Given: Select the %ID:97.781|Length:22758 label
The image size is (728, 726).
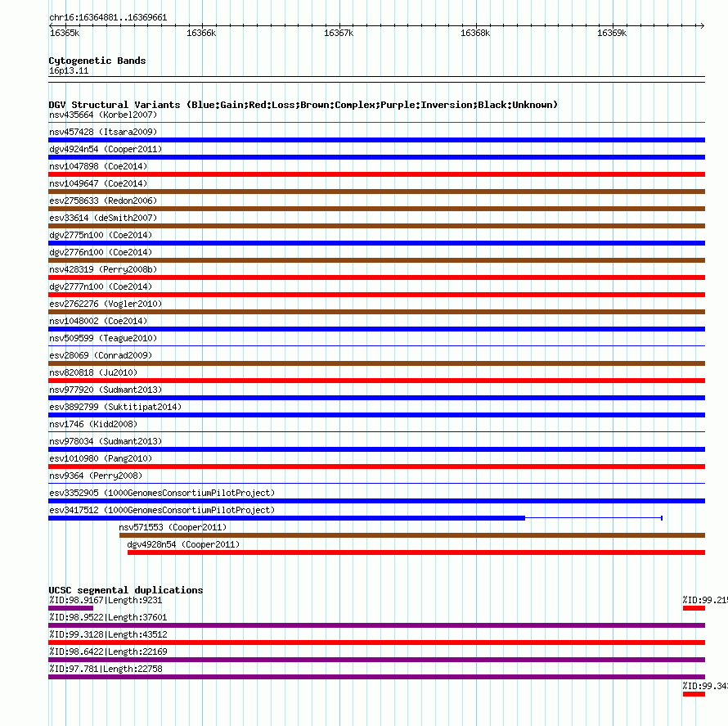Looking at the screenshot, I should click(106, 669).
